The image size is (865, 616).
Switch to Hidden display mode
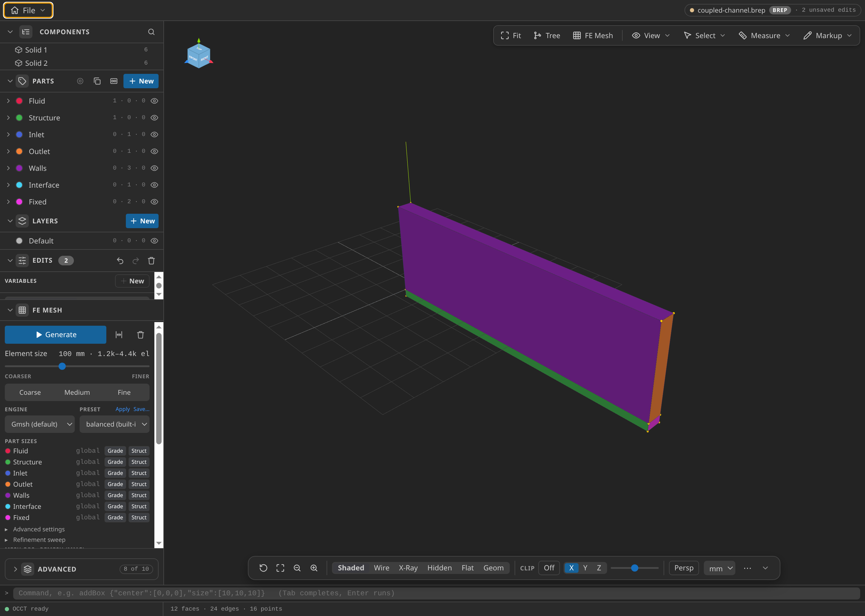click(439, 568)
